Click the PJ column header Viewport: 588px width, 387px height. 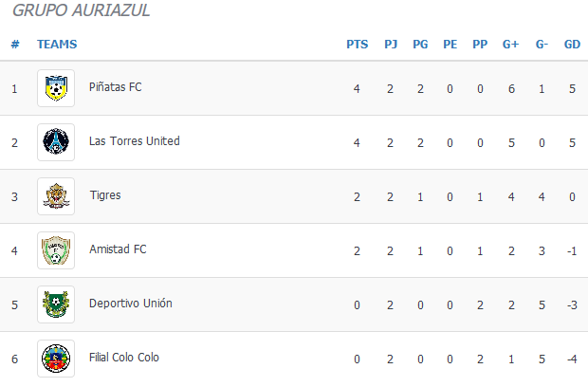tap(391, 45)
